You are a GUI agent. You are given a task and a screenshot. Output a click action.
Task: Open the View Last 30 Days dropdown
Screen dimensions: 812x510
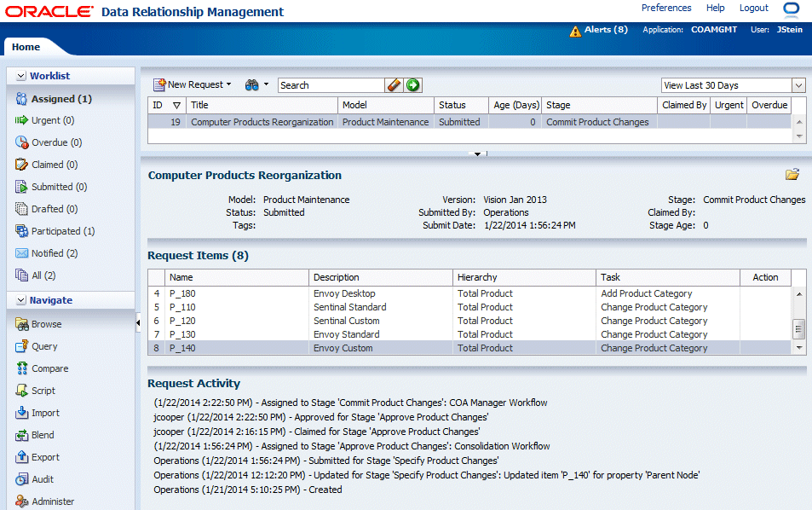pyautogui.click(x=798, y=85)
